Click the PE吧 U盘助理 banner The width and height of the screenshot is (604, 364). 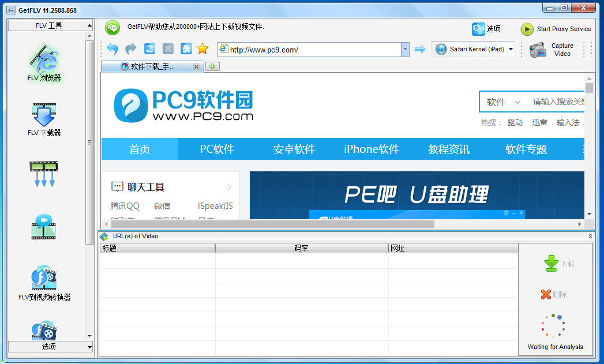tap(417, 196)
